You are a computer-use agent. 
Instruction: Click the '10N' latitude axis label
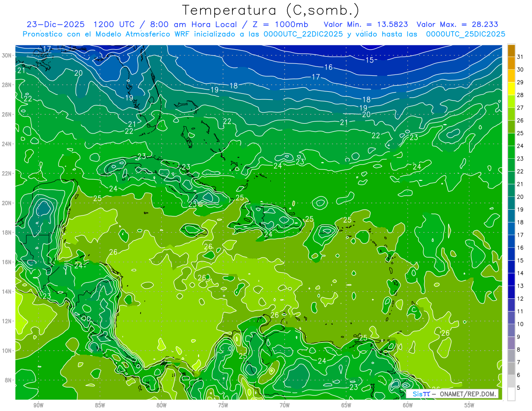[7, 351]
